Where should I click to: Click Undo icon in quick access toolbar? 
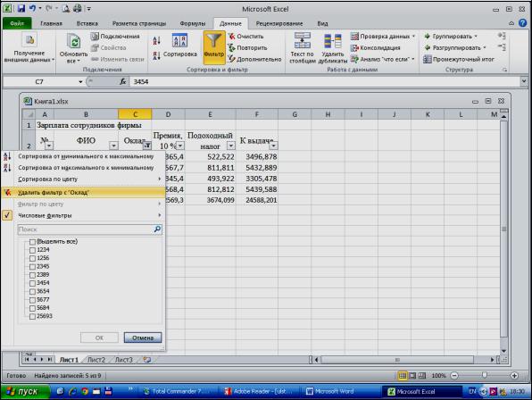click(x=32, y=8)
